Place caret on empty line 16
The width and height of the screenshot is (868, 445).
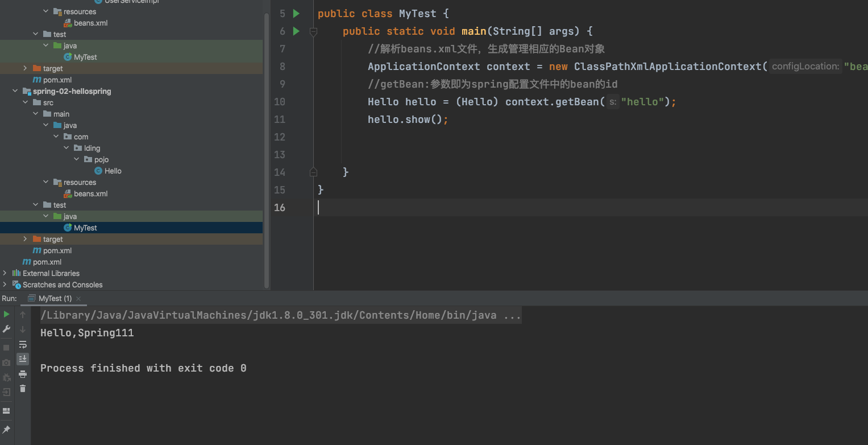click(591, 207)
